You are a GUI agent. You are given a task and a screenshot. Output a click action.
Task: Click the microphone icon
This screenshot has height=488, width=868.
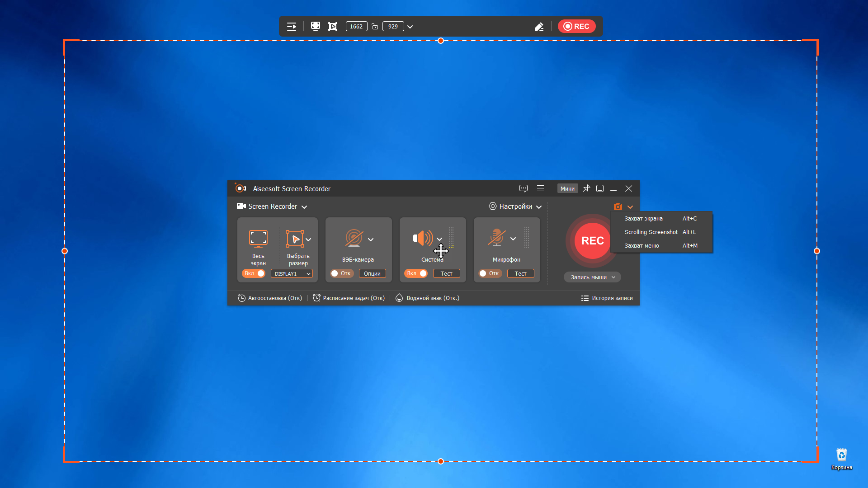point(496,238)
